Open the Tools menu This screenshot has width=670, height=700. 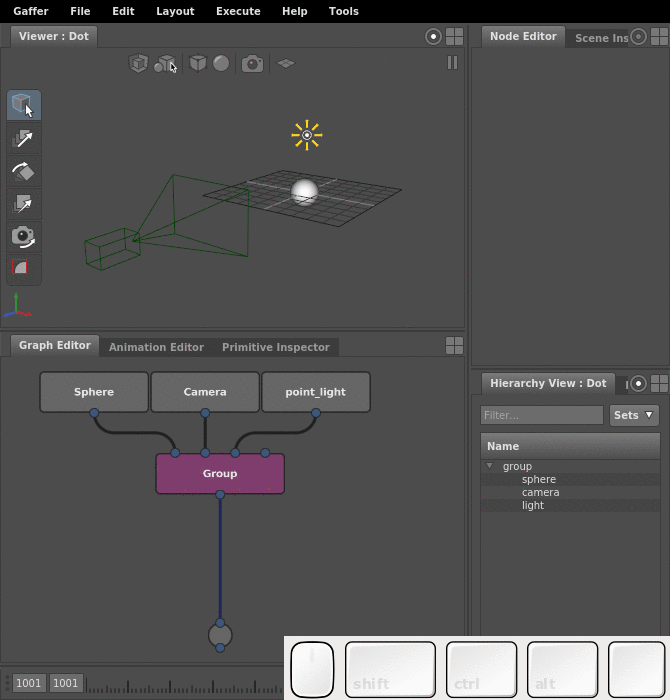click(x=344, y=11)
